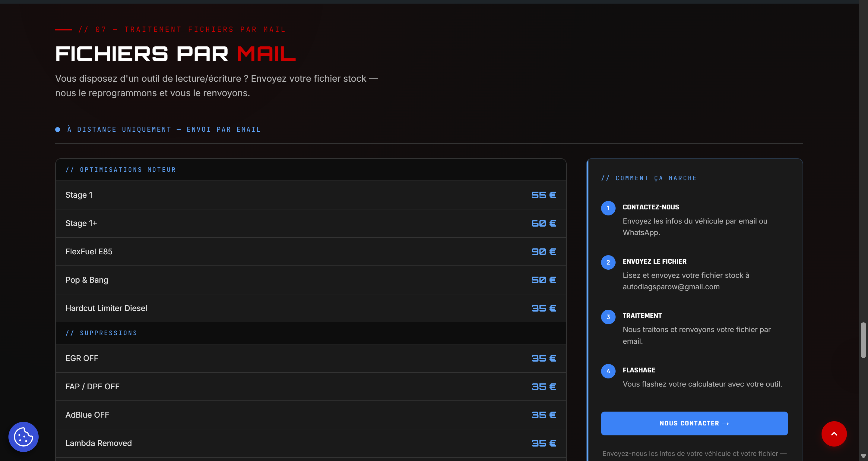The height and width of the screenshot is (461, 868).
Task: Select the AdBlue OFF row
Action: click(311, 415)
